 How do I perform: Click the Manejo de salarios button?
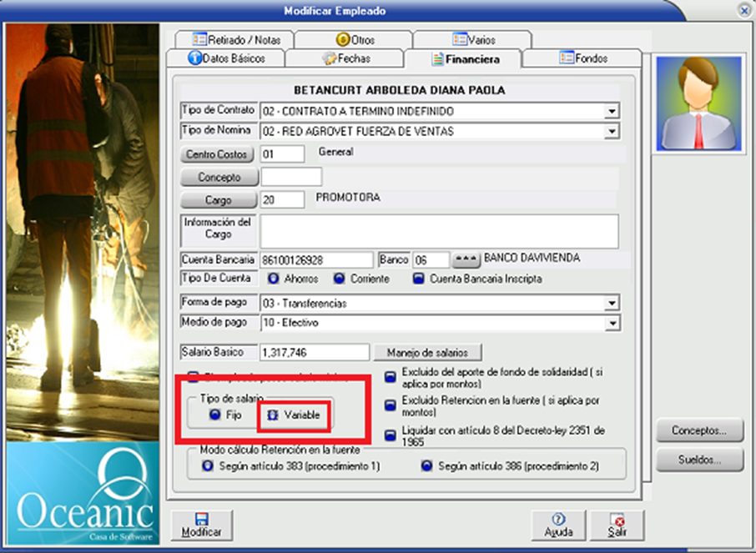pos(427,353)
